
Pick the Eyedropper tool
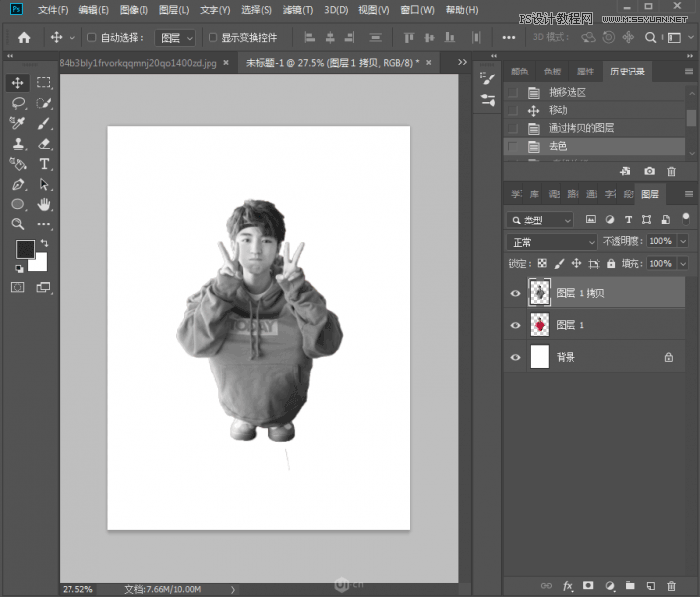[18, 123]
